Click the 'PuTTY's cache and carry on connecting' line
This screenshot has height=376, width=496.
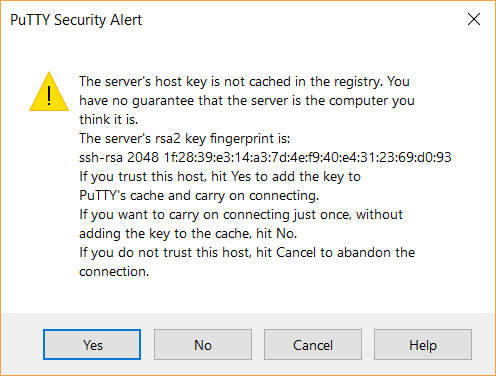click(199, 196)
